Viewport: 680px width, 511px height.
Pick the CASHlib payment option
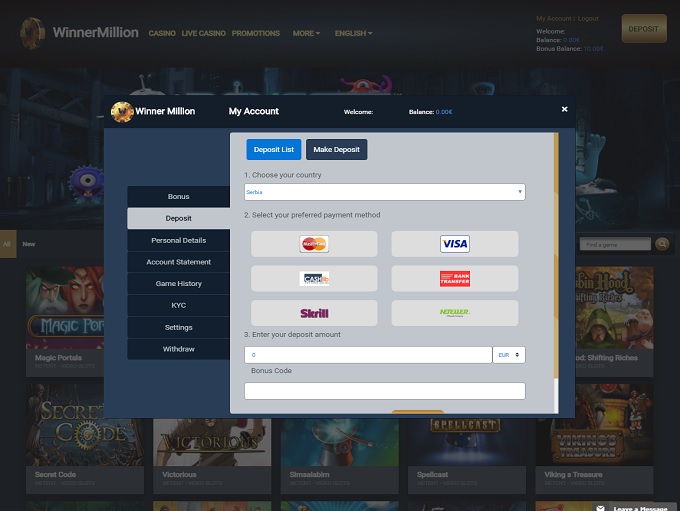[x=314, y=279]
